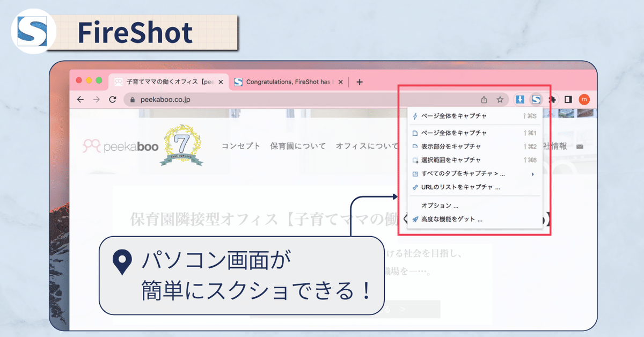Open the 保育園について nav link

[x=298, y=146]
